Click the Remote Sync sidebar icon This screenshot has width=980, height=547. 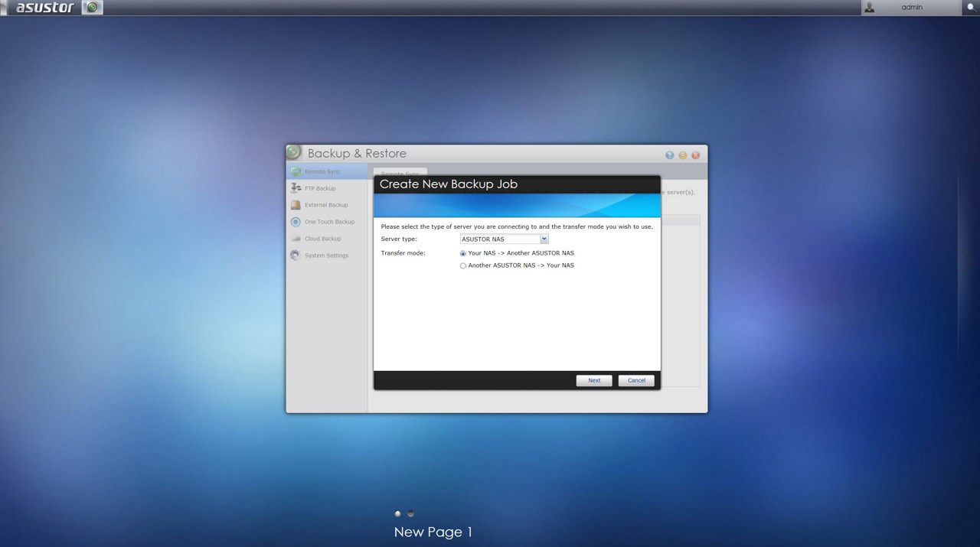click(x=296, y=171)
